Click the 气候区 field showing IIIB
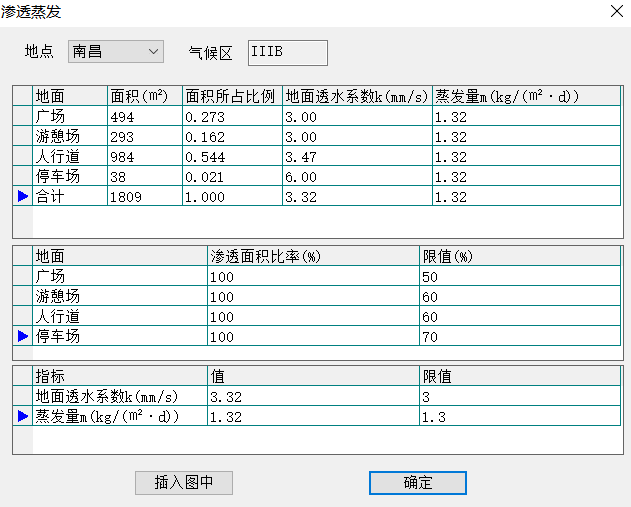 pos(287,52)
